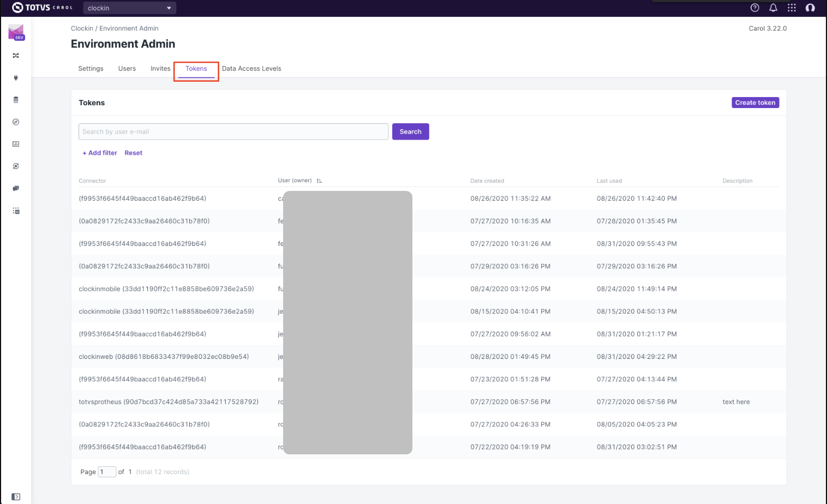Click the Reset filter link

(133, 153)
